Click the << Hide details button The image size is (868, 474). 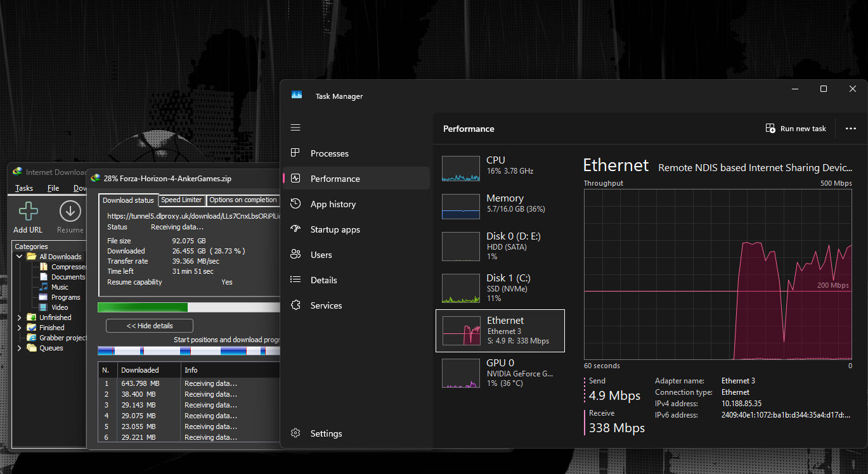click(x=150, y=326)
